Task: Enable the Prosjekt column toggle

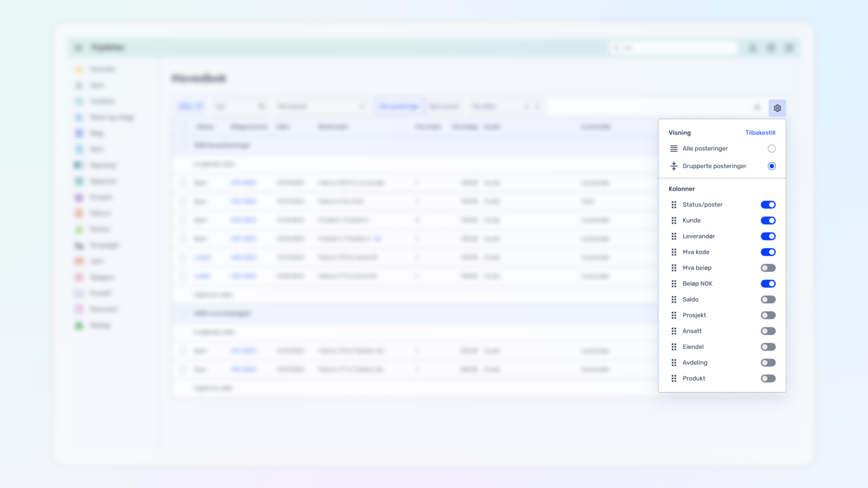Action: pyautogui.click(x=768, y=316)
